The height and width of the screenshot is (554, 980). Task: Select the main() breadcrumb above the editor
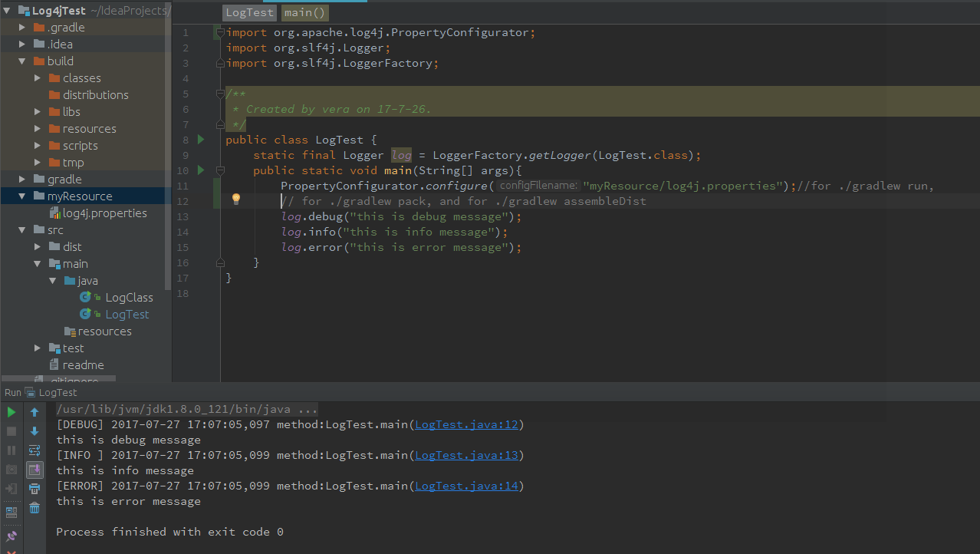click(x=304, y=13)
